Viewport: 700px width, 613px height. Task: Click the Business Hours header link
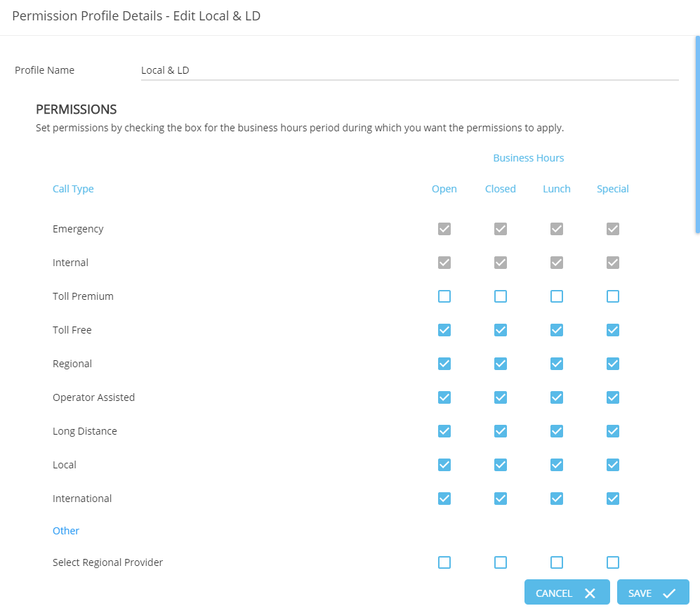(x=529, y=158)
